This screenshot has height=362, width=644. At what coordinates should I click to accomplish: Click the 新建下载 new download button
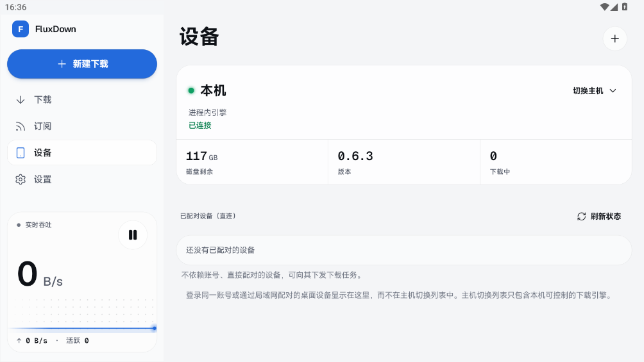coord(82,64)
